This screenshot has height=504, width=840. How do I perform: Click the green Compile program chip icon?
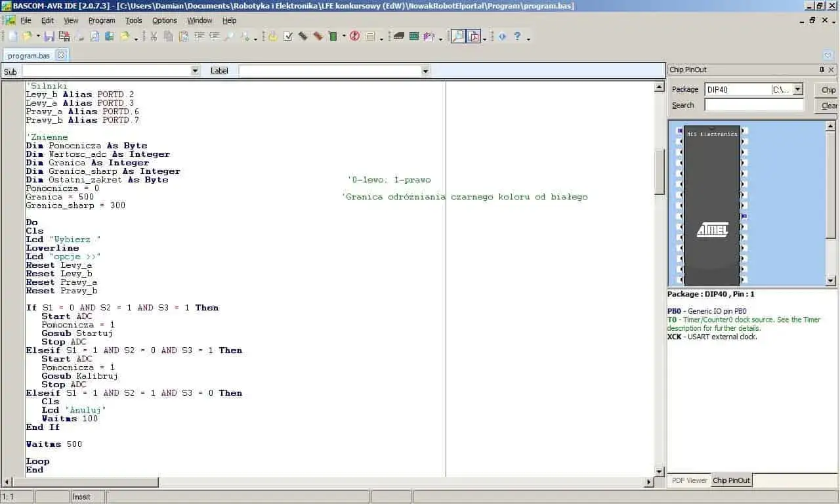(x=333, y=37)
